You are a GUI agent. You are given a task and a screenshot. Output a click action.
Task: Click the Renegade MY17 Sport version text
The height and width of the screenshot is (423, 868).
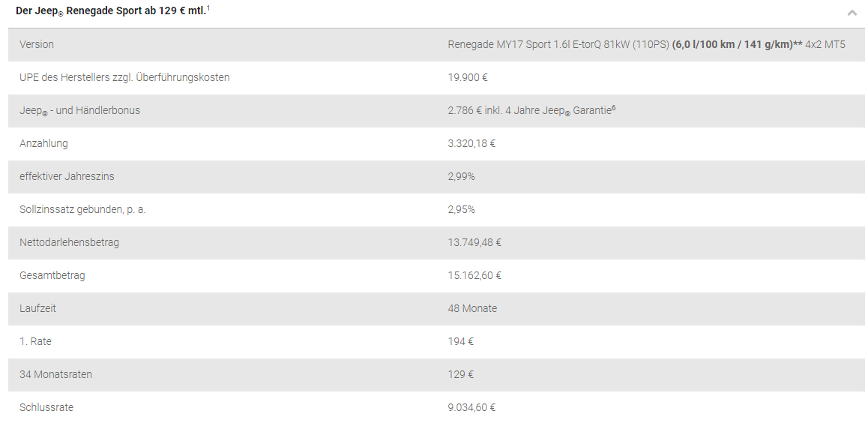[x=647, y=44]
